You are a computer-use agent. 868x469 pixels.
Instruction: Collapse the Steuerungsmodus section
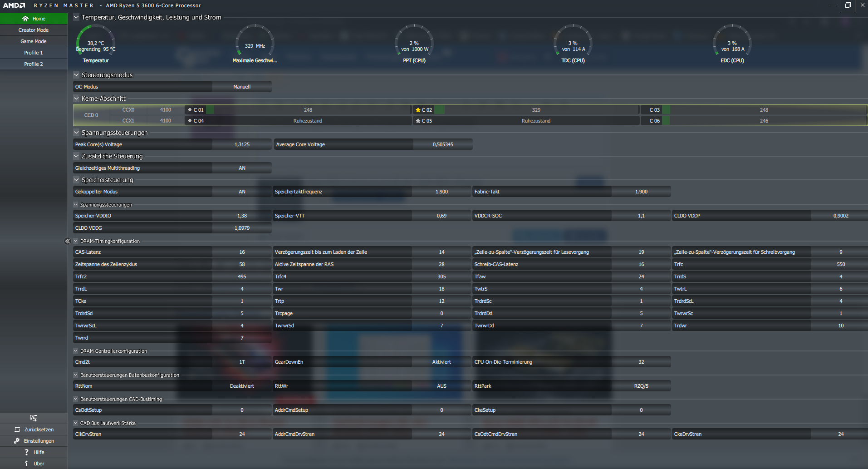76,75
